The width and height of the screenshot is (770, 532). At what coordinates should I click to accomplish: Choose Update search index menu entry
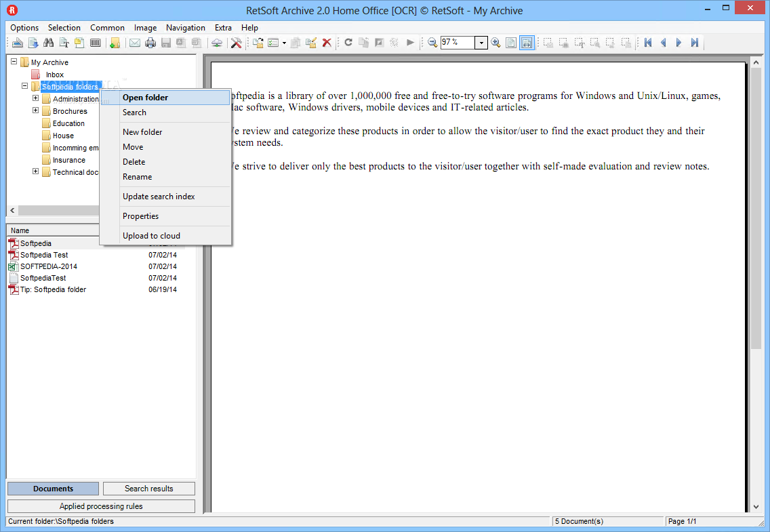(165, 197)
